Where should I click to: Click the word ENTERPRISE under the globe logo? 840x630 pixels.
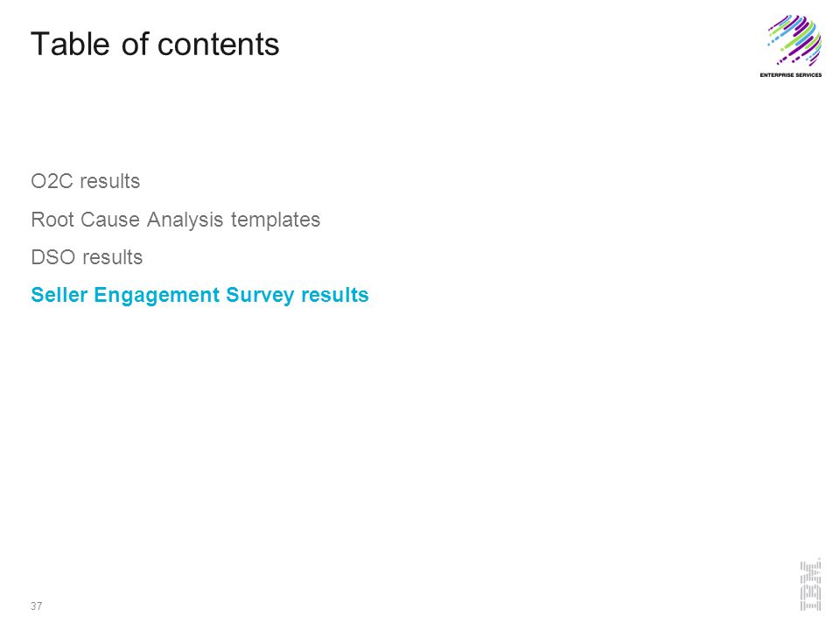pyautogui.click(x=776, y=75)
